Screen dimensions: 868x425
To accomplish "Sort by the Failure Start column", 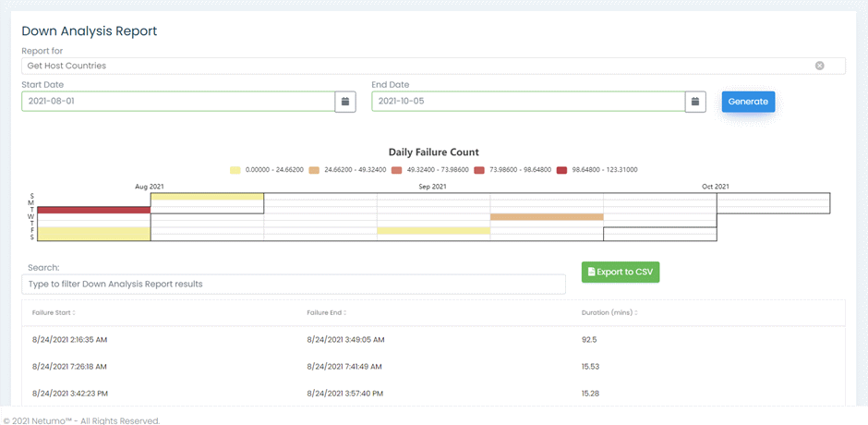I will tap(54, 313).
